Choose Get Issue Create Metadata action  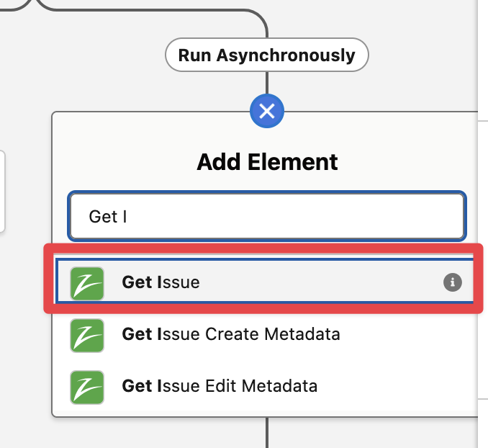tap(231, 334)
